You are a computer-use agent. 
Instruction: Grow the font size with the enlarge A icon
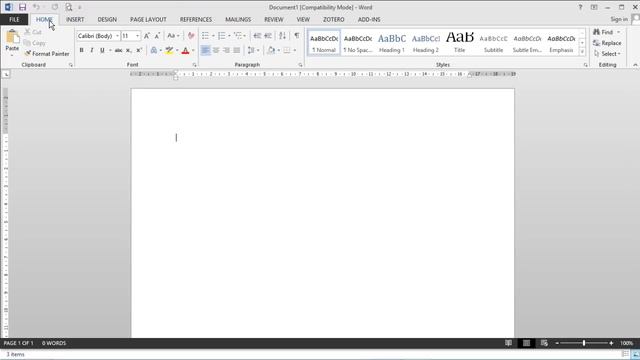[x=147, y=36]
